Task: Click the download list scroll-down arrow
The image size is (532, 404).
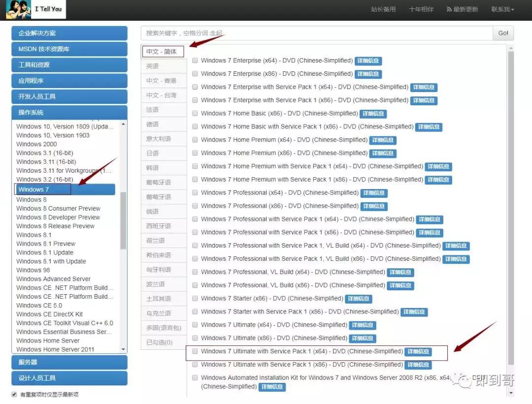Action: 511,393
